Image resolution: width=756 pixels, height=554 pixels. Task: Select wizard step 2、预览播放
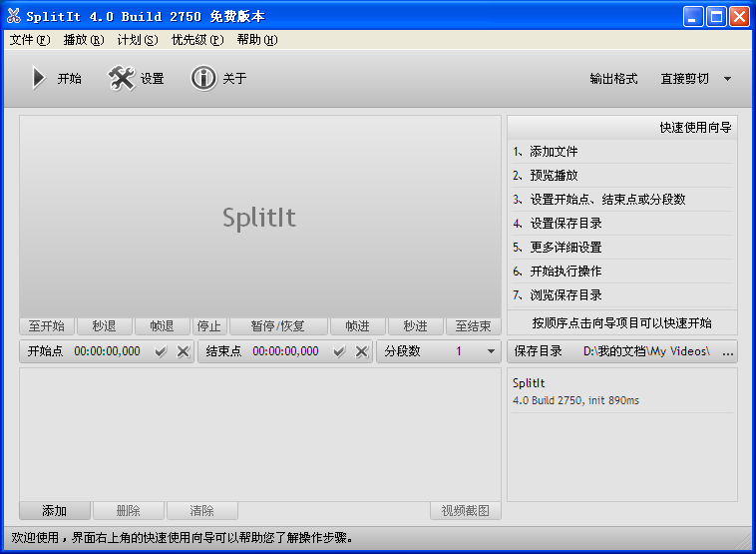click(x=622, y=176)
